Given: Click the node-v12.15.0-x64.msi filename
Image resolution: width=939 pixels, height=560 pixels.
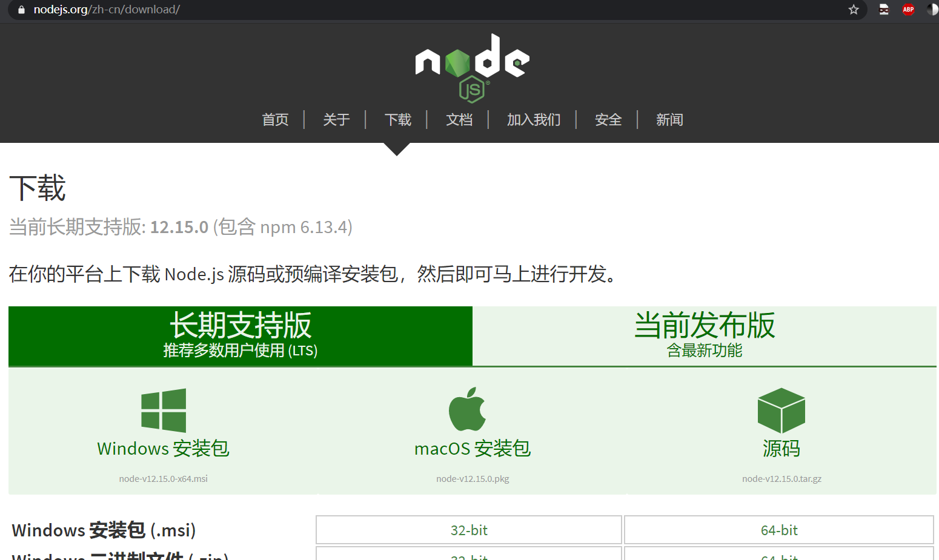Looking at the screenshot, I should click(164, 479).
